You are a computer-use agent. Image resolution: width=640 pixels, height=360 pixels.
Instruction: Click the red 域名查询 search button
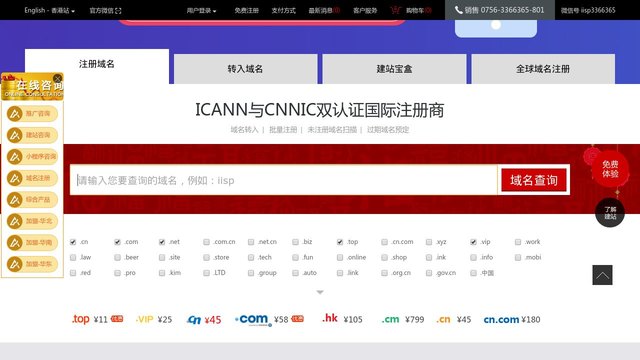point(534,180)
